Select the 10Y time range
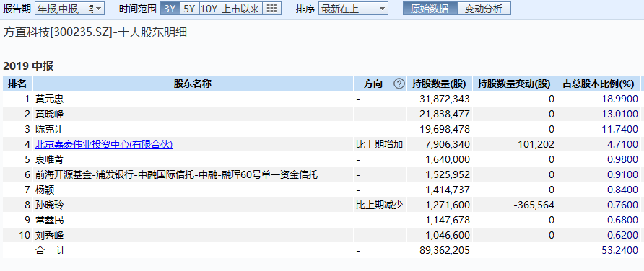This screenshot has height=271, width=644. (x=209, y=9)
